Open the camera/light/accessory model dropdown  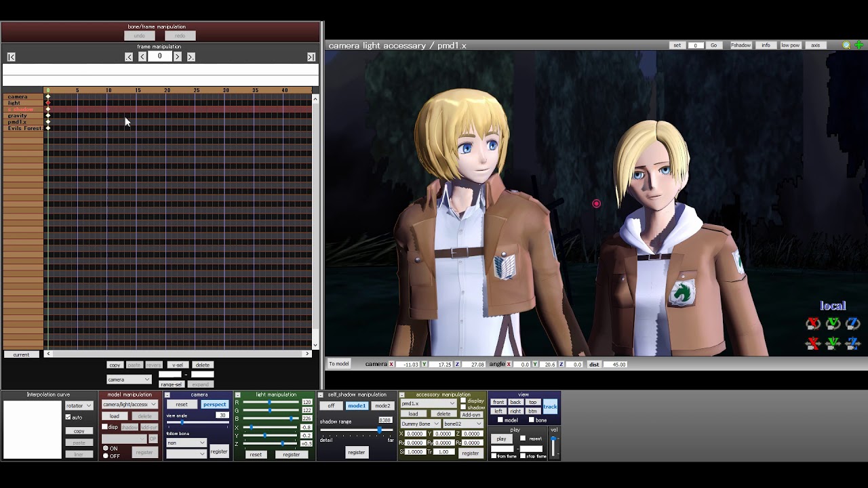click(x=130, y=405)
